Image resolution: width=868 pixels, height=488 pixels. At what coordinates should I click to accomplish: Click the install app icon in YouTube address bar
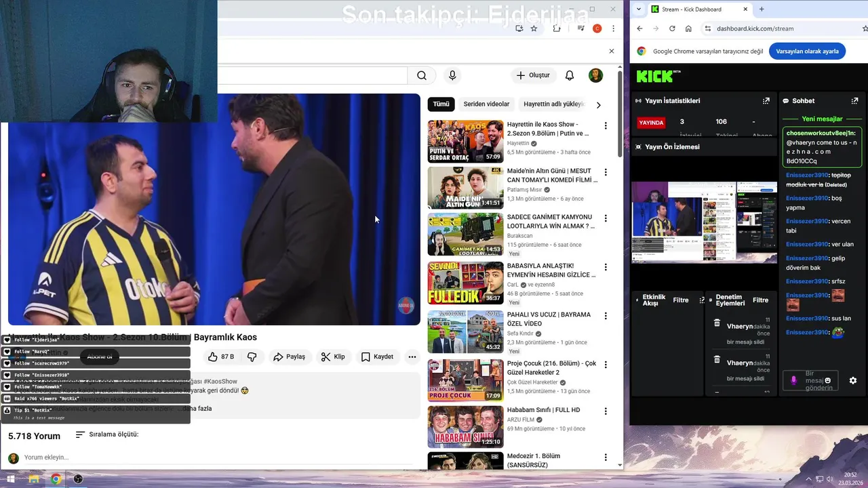point(519,28)
